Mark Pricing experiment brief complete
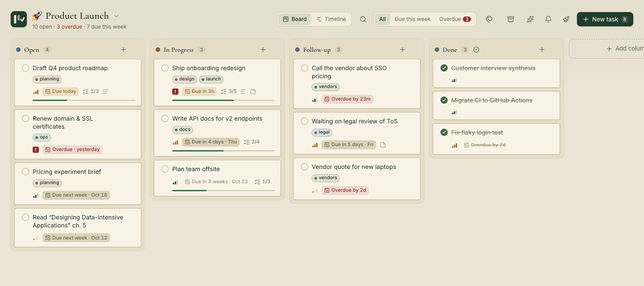This screenshot has width=644, height=286. tap(25, 172)
